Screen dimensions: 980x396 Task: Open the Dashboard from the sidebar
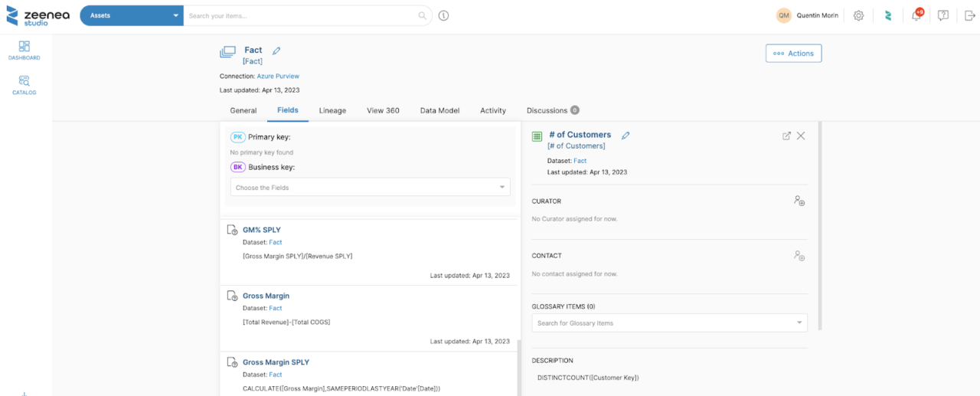24,51
